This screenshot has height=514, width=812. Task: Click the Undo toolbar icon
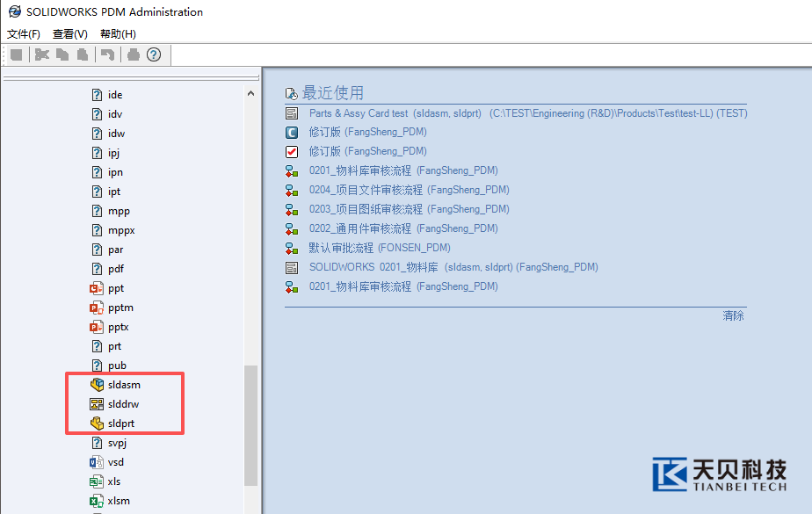tap(108, 54)
